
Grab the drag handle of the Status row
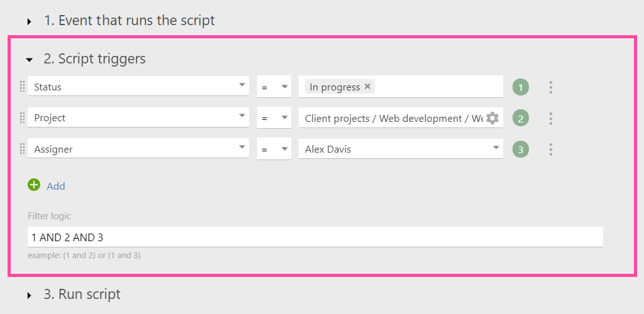22,87
